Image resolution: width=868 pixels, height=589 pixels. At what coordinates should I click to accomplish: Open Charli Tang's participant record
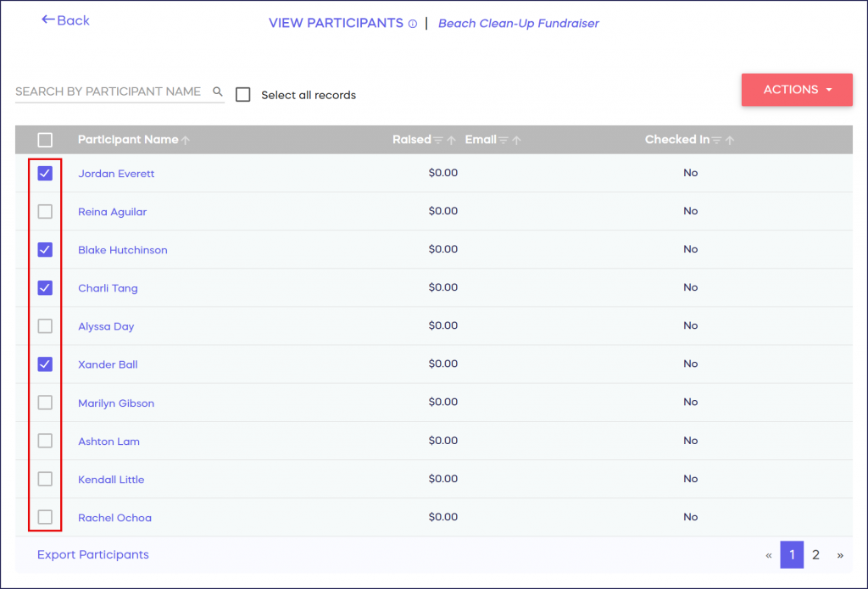tap(108, 288)
